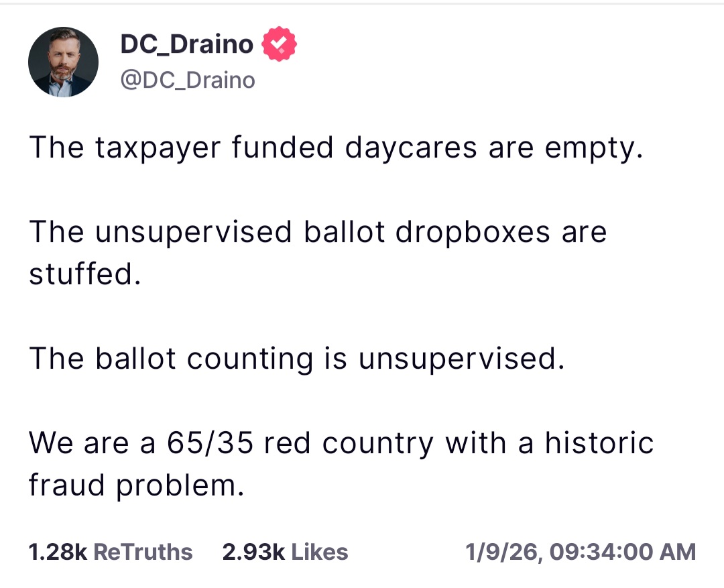Viewport: 724px width, 588px height.
Task: Click the word "historic" in the last paragraph
Action: tap(599, 443)
